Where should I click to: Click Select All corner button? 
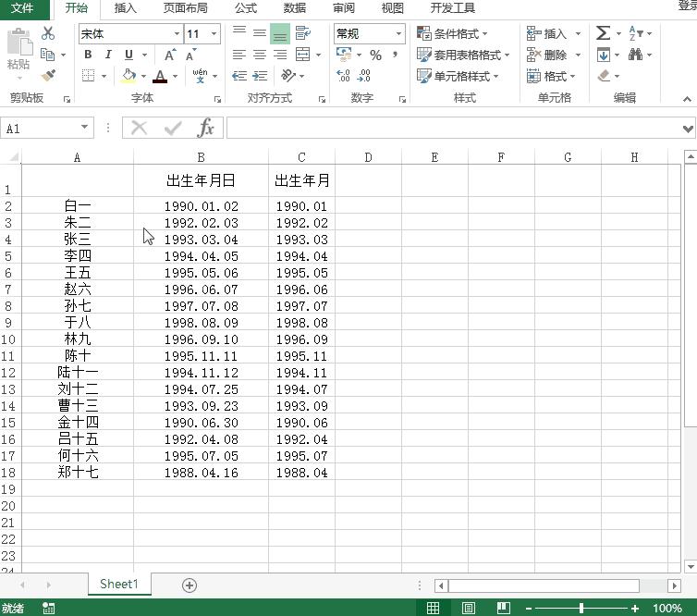pyautogui.click(x=14, y=156)
